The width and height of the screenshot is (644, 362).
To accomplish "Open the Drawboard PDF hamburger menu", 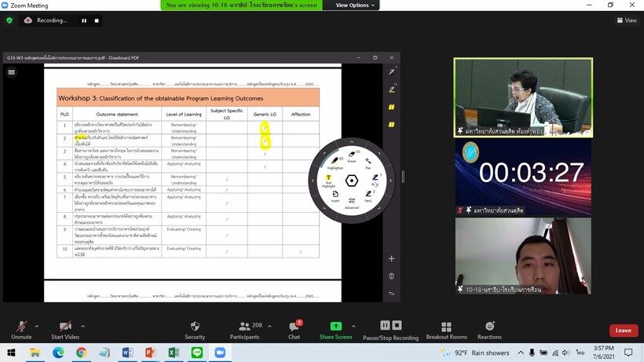I will (12, 72).
